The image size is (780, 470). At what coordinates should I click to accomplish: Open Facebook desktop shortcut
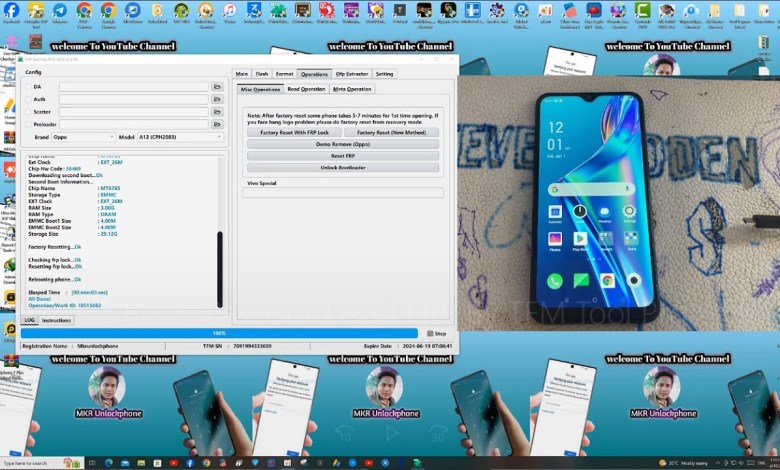(11, 12)
